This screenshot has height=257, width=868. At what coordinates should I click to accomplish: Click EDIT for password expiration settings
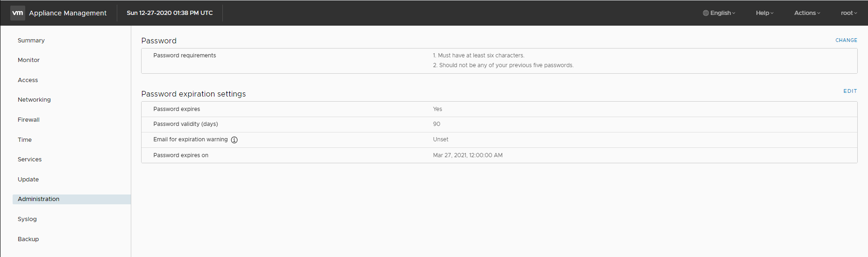click(x=850, y=91)
